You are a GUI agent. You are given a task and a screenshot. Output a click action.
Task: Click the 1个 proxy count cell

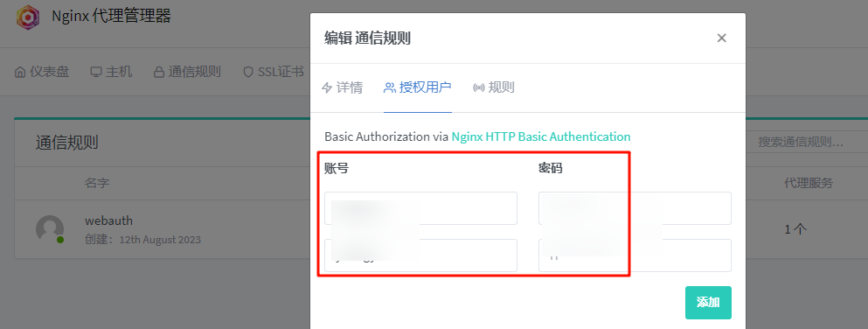(795, 228)
